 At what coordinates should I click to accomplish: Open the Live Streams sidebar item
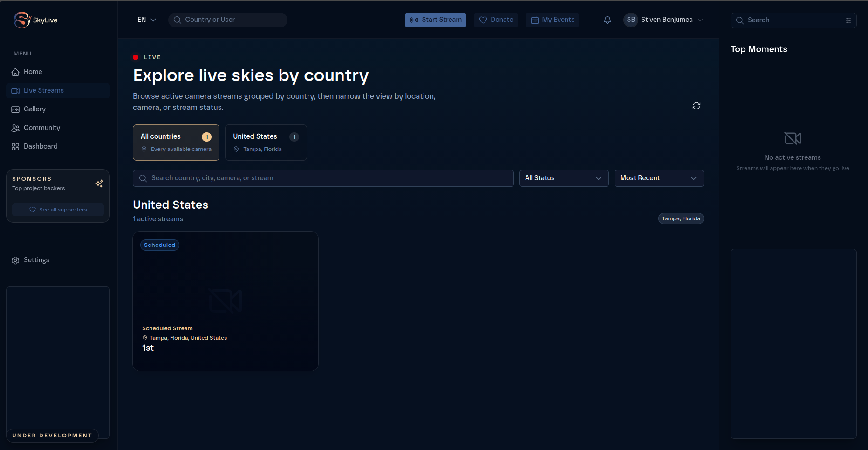coord(58,90)
